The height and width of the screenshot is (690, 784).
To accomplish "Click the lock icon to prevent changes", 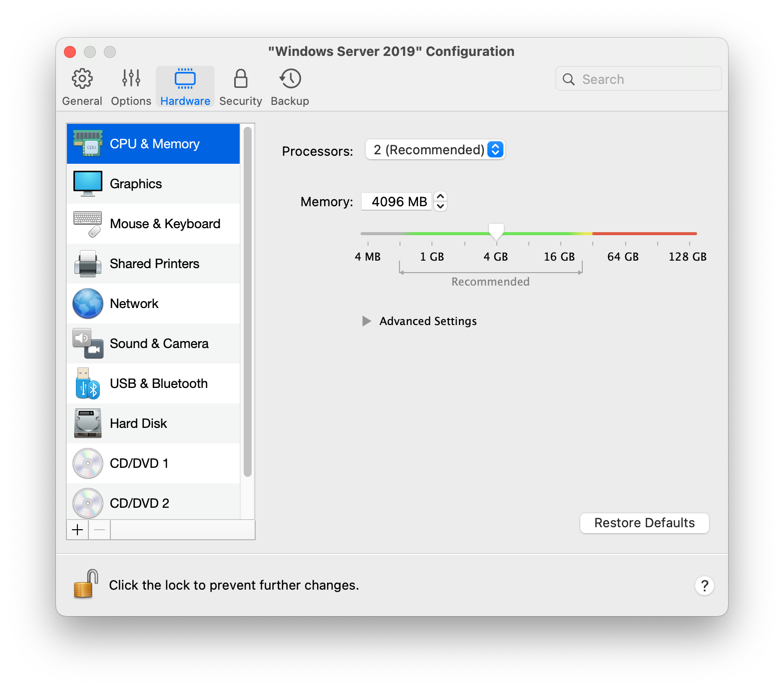I will (x=86, y=584).
